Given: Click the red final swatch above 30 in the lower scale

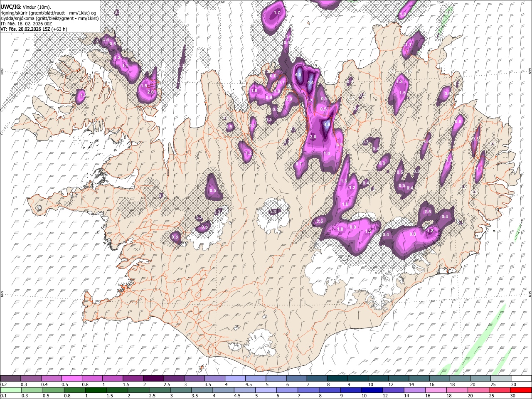Looking at the screenshot, I should tap(521, 390).
